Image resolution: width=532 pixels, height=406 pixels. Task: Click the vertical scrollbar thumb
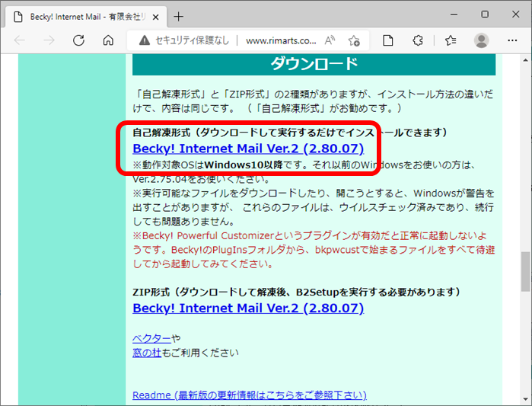pos(526,271)
